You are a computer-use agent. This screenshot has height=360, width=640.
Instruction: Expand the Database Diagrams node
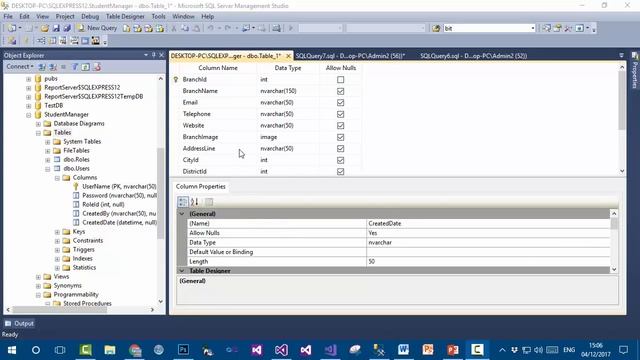click(x=38, y=124)
